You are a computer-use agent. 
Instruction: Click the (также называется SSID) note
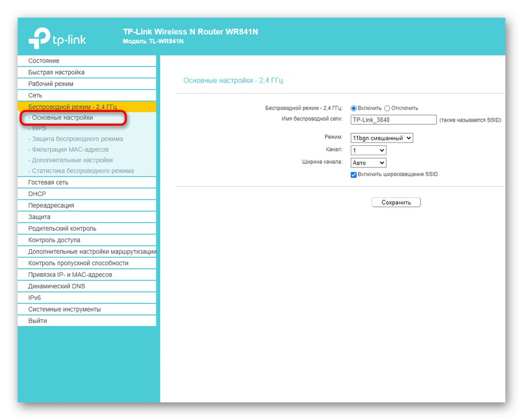pyautogui.click(x=470, y=120)
